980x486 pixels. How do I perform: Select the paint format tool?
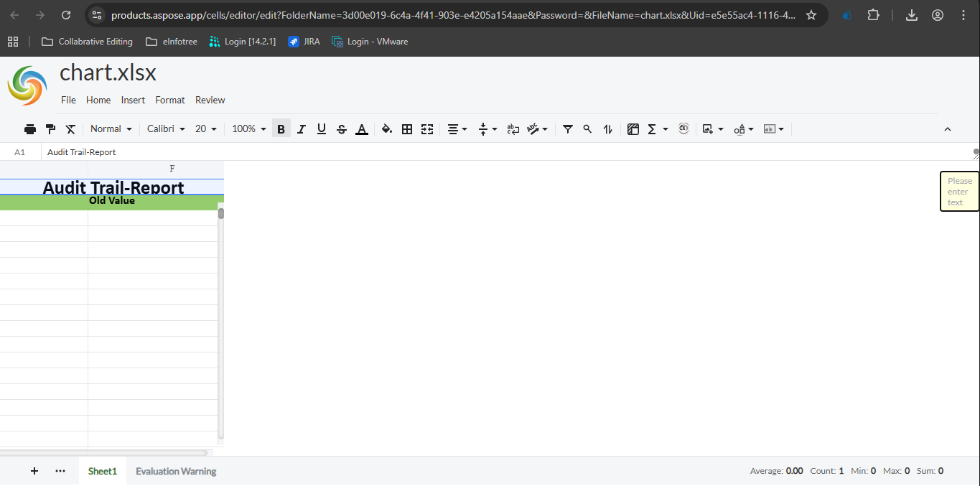[x=50, y=129]
